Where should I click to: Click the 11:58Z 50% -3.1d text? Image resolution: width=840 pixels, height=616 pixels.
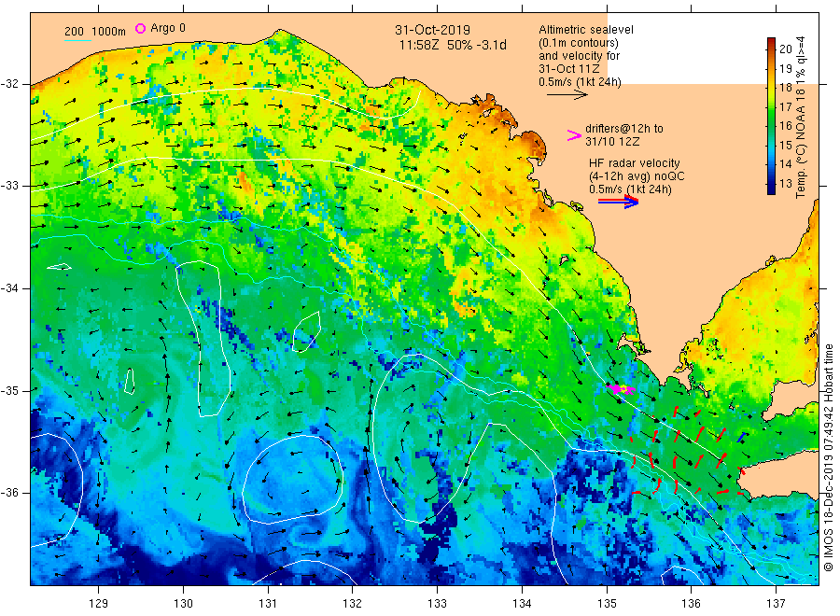pos(453,45)
